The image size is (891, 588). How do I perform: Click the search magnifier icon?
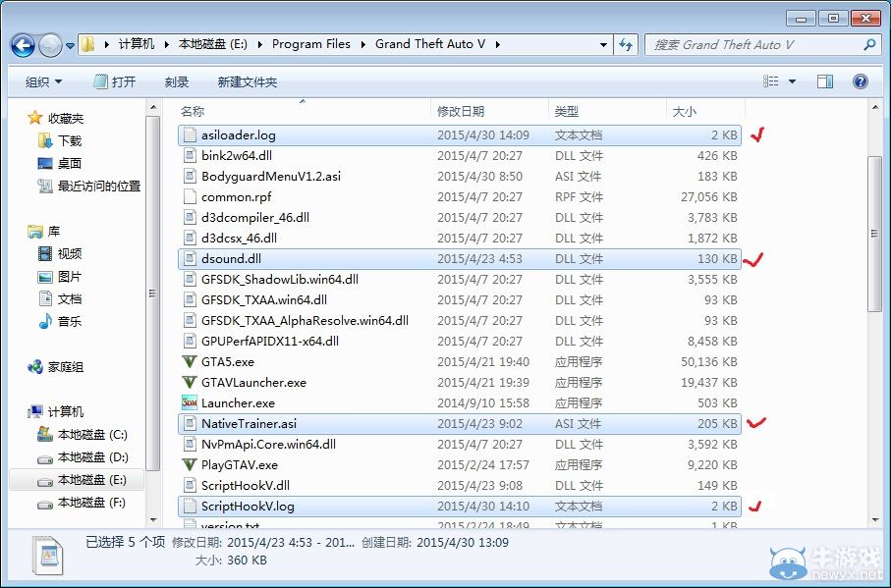(869, 44)
